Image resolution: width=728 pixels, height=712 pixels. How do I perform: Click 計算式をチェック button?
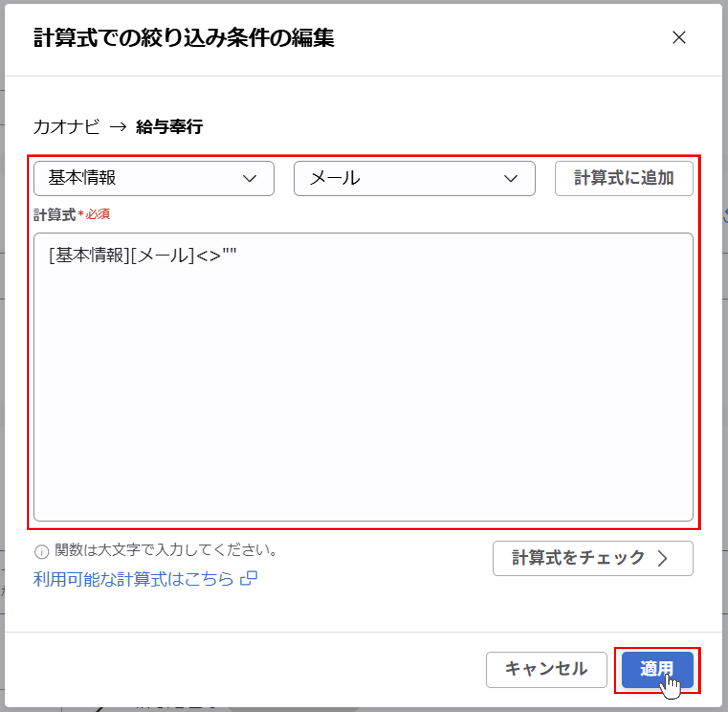(593, 558)
